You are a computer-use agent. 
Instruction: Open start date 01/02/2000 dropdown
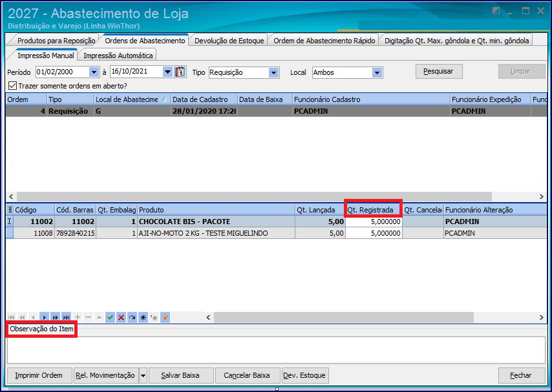94,72
